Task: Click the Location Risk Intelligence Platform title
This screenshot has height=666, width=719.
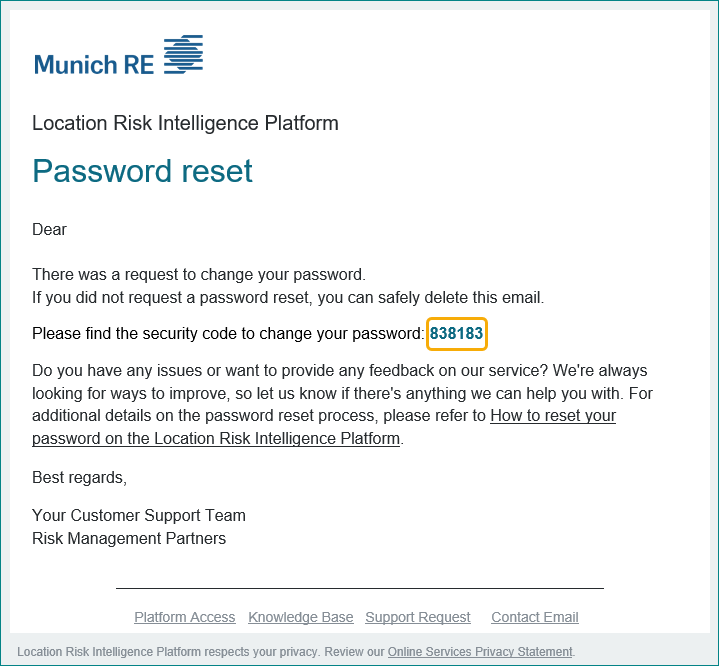Action: click(x=185, y=123)
